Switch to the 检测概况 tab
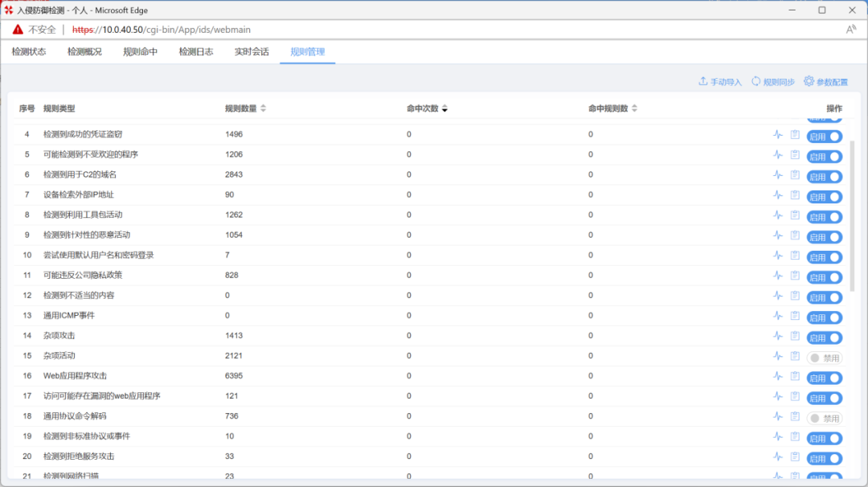Image resolution: width=868 pixels, height=487 pixels. [84, 51]
